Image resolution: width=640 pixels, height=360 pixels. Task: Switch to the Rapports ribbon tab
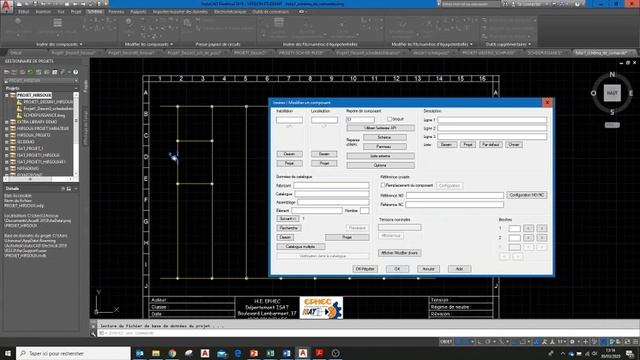138,12
